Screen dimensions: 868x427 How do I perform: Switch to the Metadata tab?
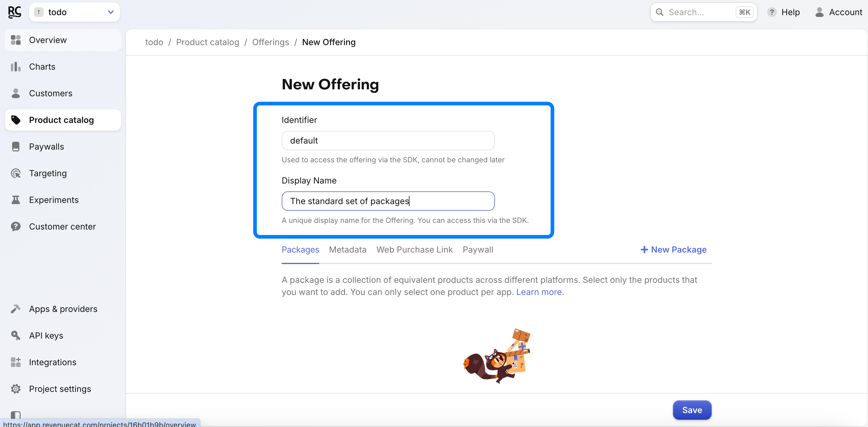click(347, 250)
